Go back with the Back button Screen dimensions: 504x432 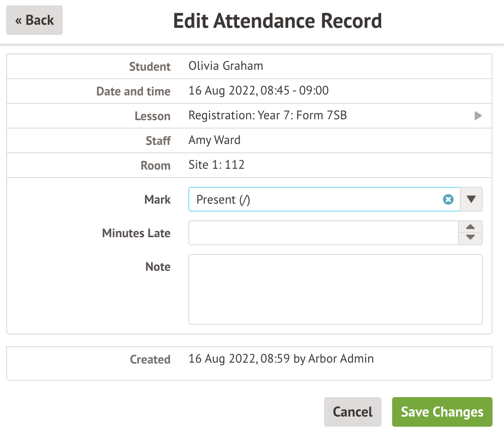coord(34,20)
